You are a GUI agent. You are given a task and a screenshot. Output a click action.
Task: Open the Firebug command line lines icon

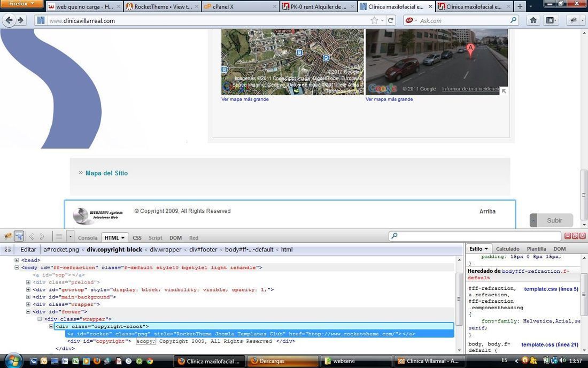pos(59,236)
